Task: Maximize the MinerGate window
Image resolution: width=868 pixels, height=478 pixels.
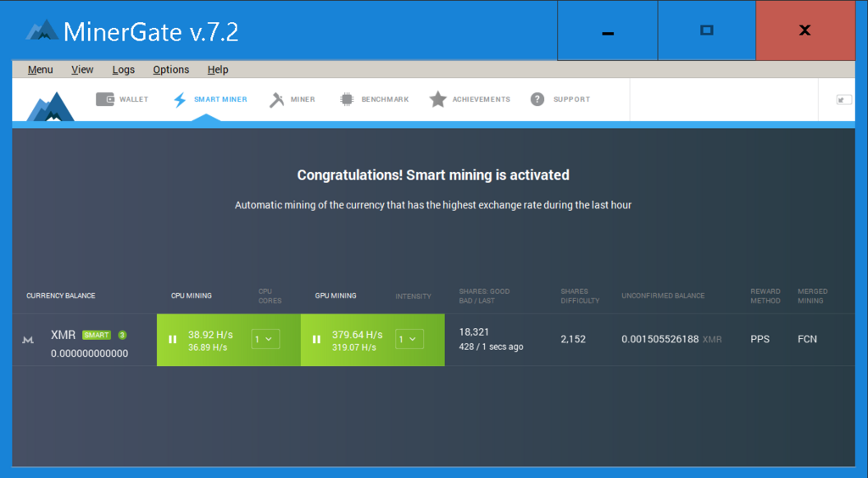Action: (706, 31)
